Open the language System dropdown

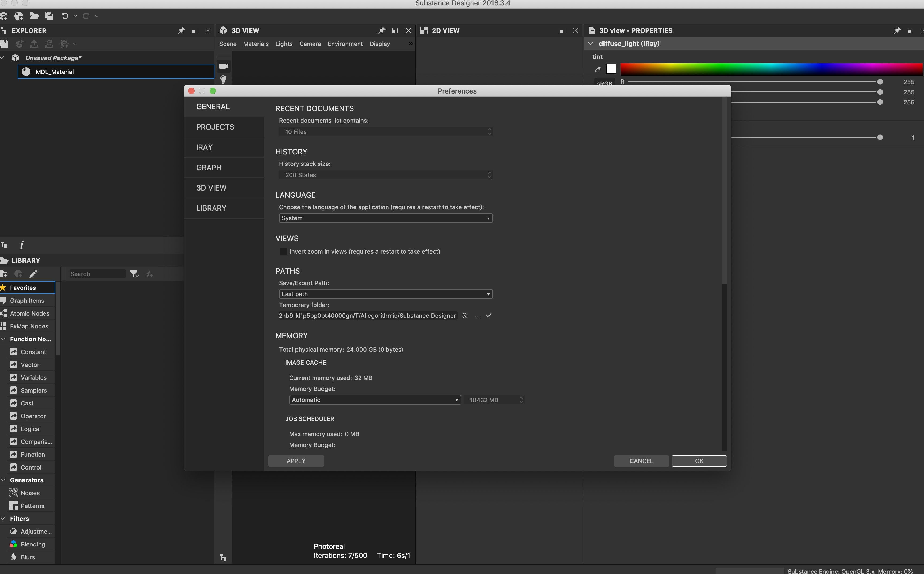[386, 218]
